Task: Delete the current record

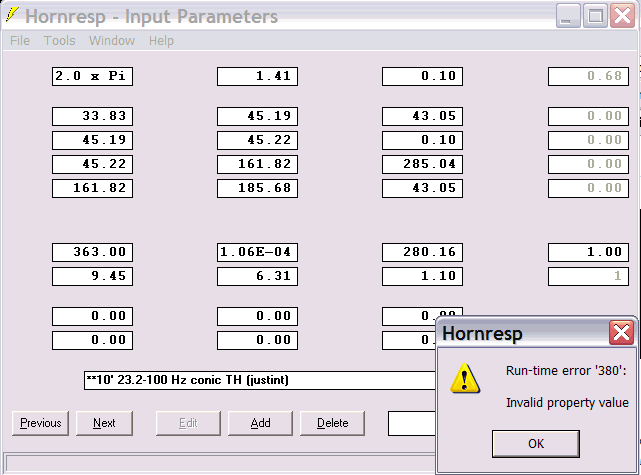Action: click(x=332, y=423)
